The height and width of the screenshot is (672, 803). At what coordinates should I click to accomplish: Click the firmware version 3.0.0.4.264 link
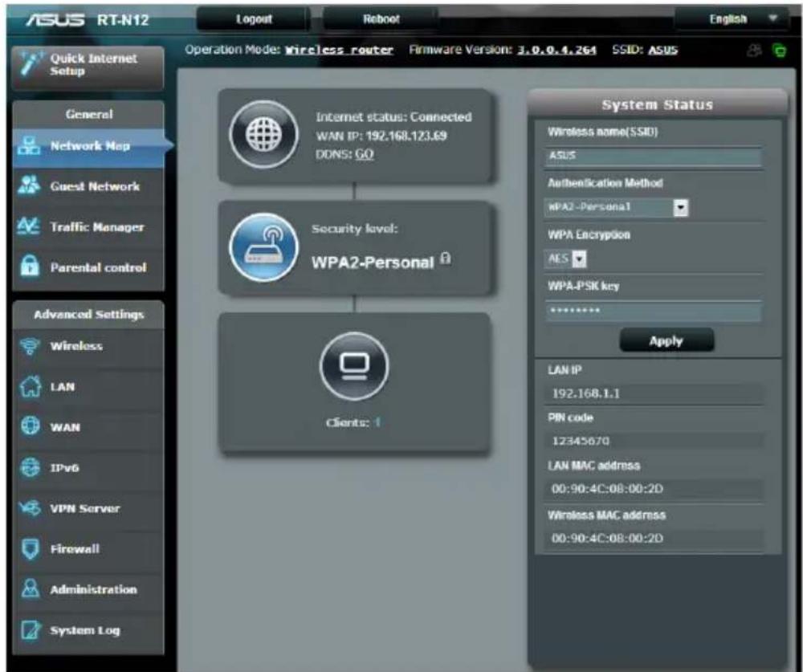pyautogui.click(x=556, y=51)
